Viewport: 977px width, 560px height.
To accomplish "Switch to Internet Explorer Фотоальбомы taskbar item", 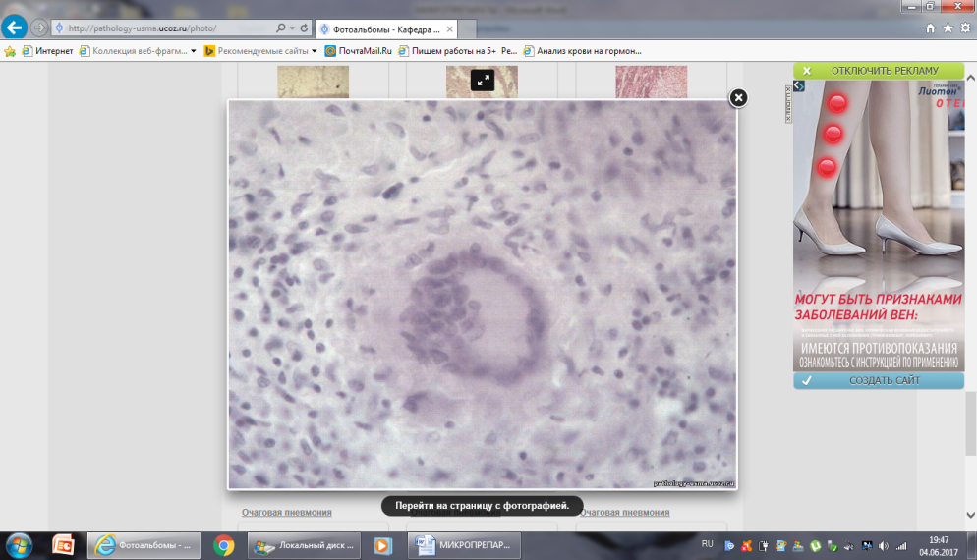I will (x=144, y=545).
